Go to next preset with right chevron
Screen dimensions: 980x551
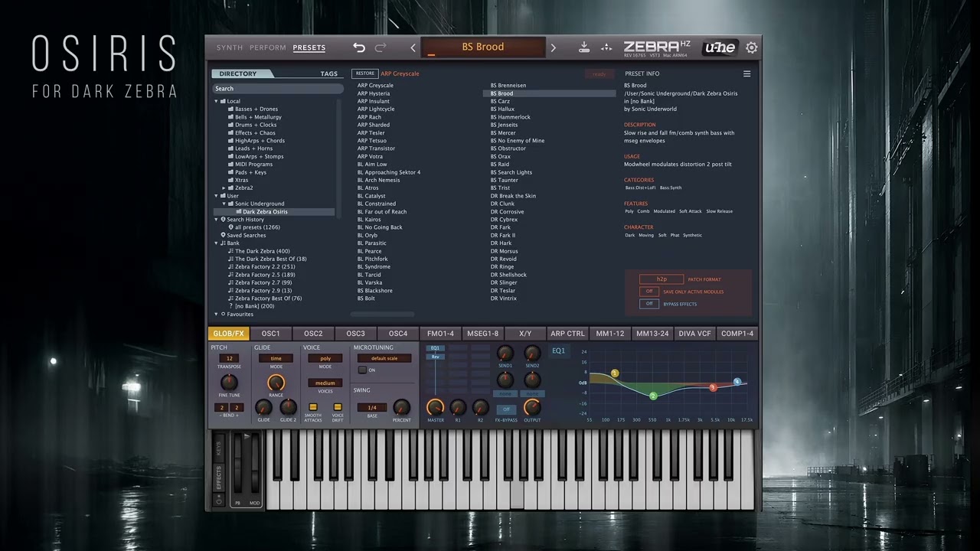554,47
